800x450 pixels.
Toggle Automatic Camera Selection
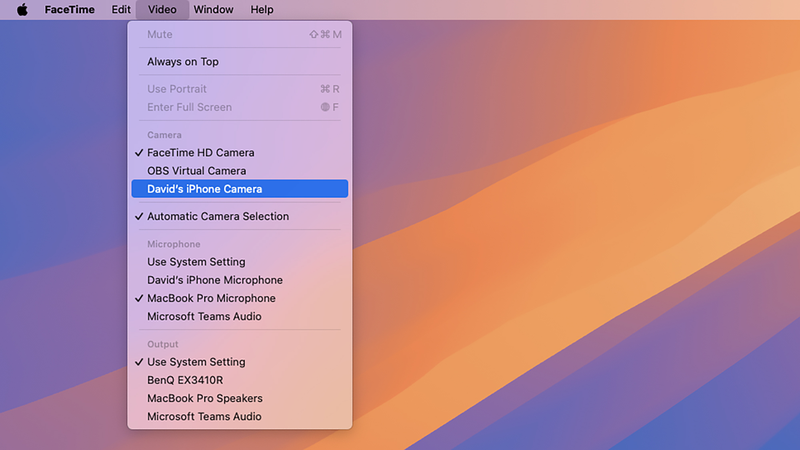coord(218,217)
